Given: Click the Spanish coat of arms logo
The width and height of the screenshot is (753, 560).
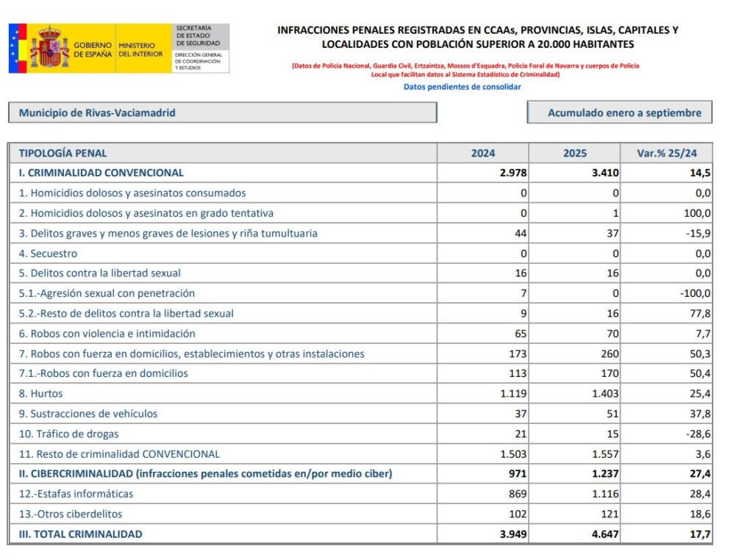Looking at the screenshot, I should click(x=49, y=49).
